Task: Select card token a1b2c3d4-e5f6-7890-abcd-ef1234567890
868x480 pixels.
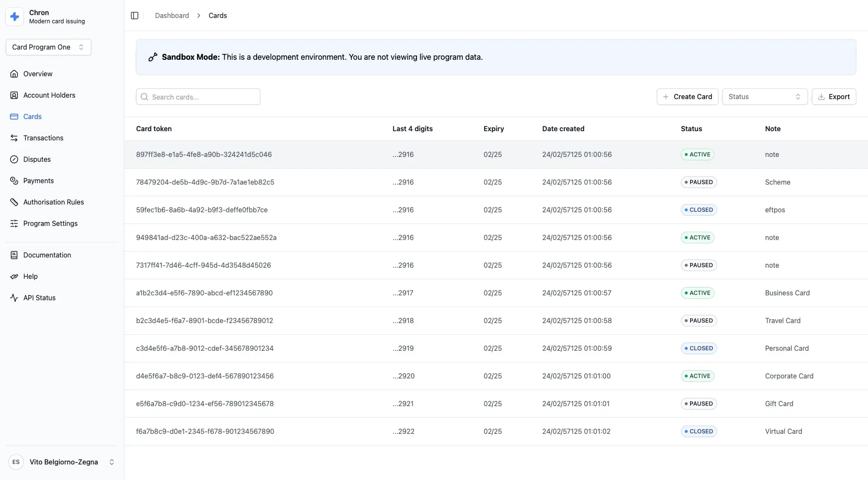Action: [x=204, y=293]
